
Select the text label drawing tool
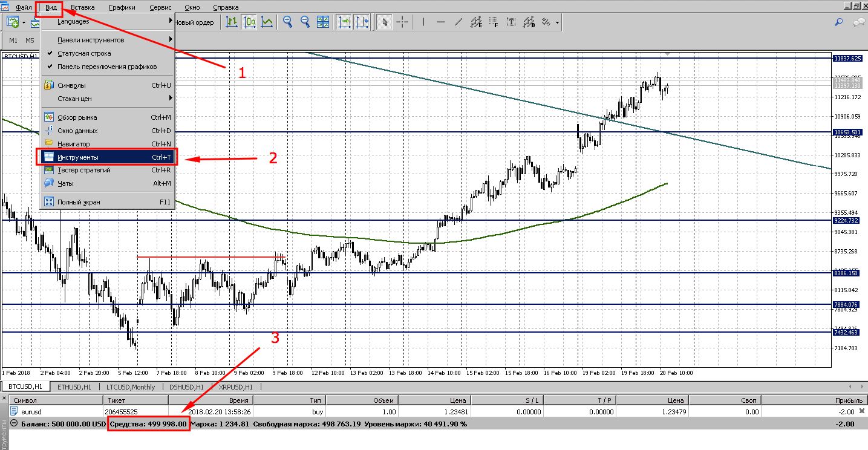coord(511,22)
